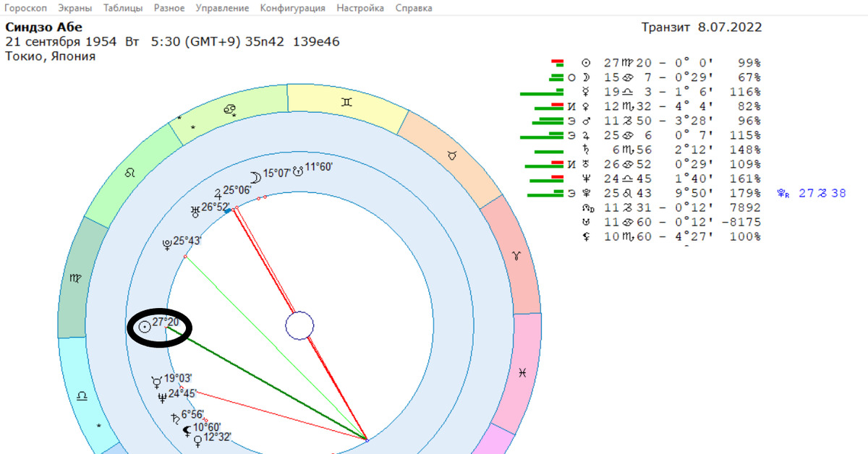Click the chart title Синдзо Абе
This screenshot has height=454, width=868.
click(x=43, y=27)
